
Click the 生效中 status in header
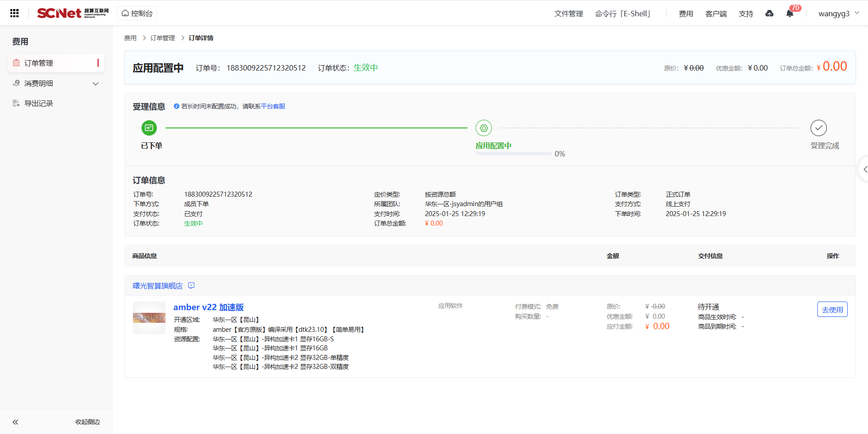[x=366, y=68]
